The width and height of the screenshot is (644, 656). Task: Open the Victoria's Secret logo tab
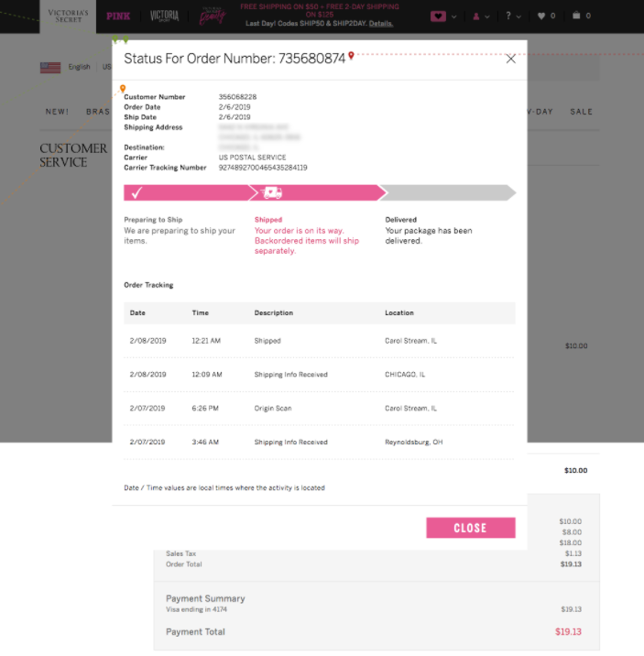(68, 16)
